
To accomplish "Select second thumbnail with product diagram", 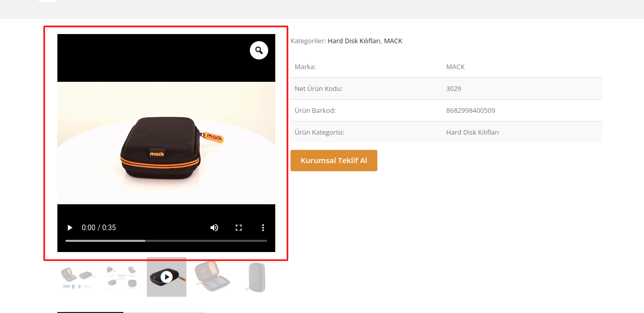I will 122,277.
